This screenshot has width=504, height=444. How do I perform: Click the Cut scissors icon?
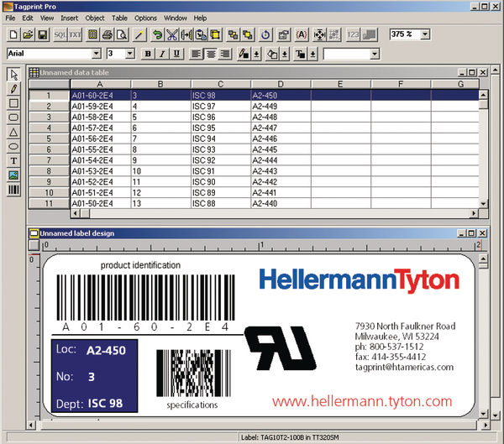[171, 35]
